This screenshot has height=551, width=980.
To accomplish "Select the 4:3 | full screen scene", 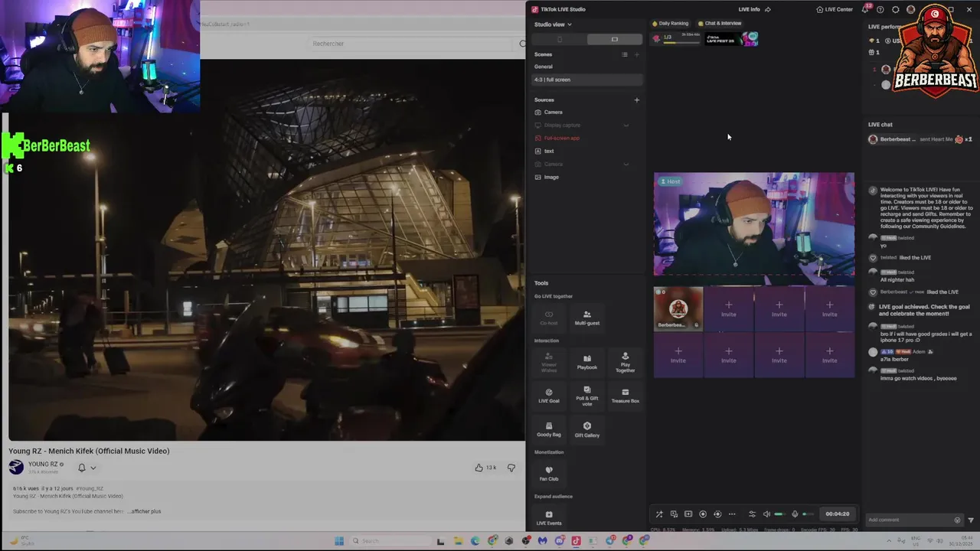I will pos(587,80).
